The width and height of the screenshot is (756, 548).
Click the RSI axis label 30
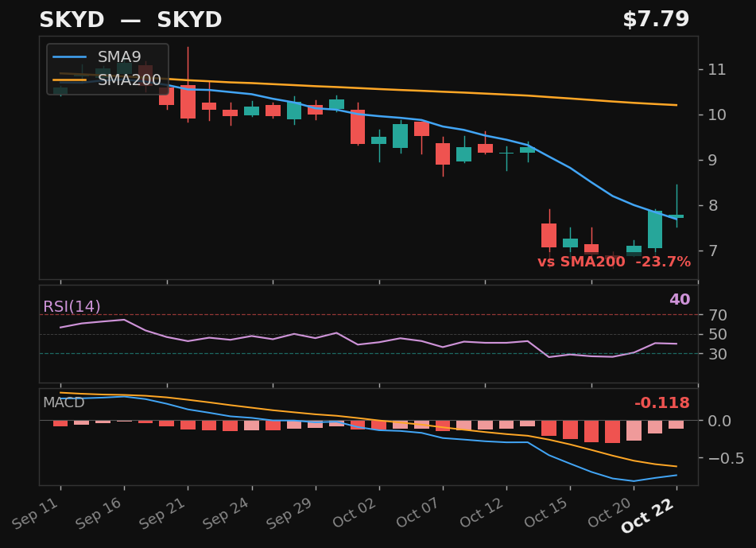click(x=717, y=354)
